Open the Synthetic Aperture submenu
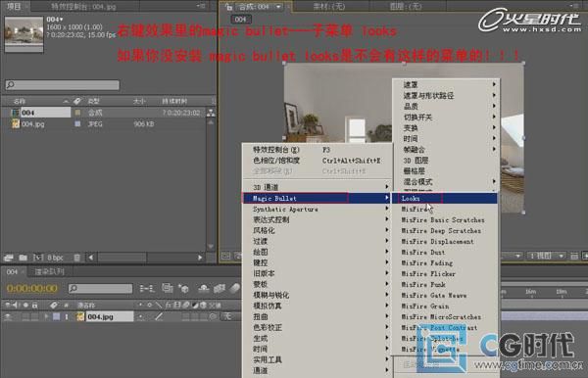Screen dimensions: 588x378 [318, 209]
